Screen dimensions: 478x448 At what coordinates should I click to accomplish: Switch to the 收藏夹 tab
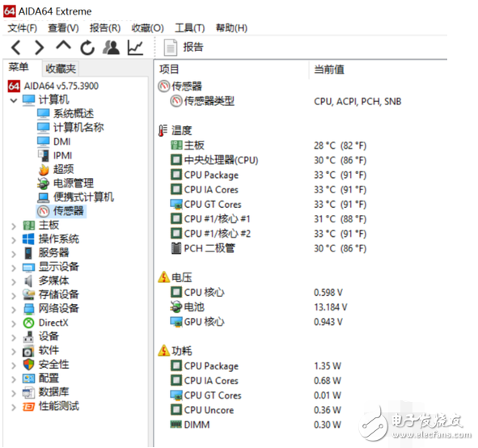[x=61, y=68]
